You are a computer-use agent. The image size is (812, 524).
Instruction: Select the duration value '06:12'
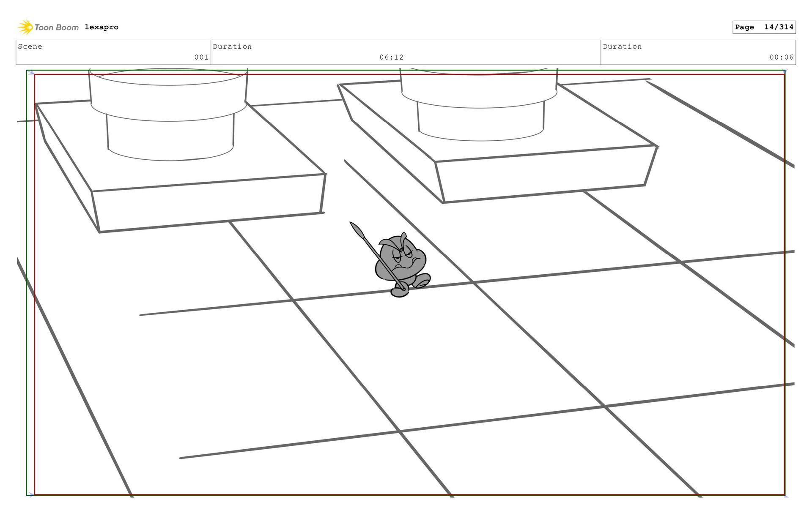(x=392, y=57)
